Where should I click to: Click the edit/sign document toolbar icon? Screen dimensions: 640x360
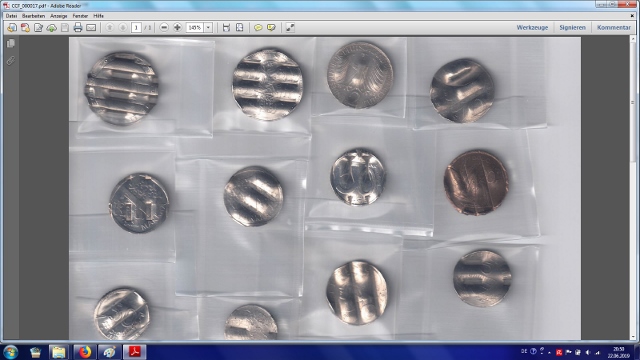(38, 28)
